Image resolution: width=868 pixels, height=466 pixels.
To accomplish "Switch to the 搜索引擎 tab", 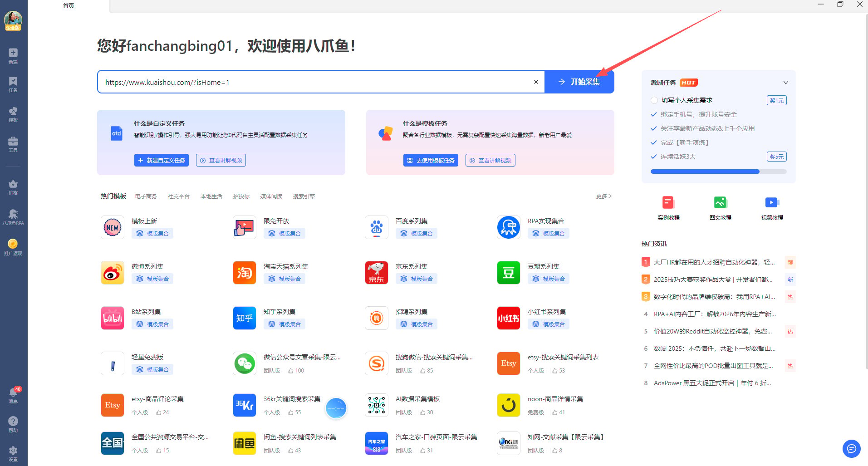I will point(304,196).
